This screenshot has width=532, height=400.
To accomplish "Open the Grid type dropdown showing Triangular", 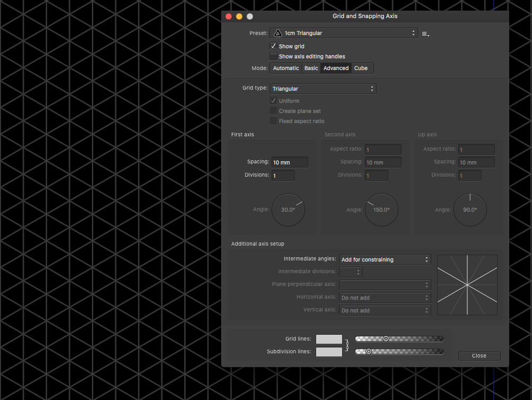I will pos(322,88).
